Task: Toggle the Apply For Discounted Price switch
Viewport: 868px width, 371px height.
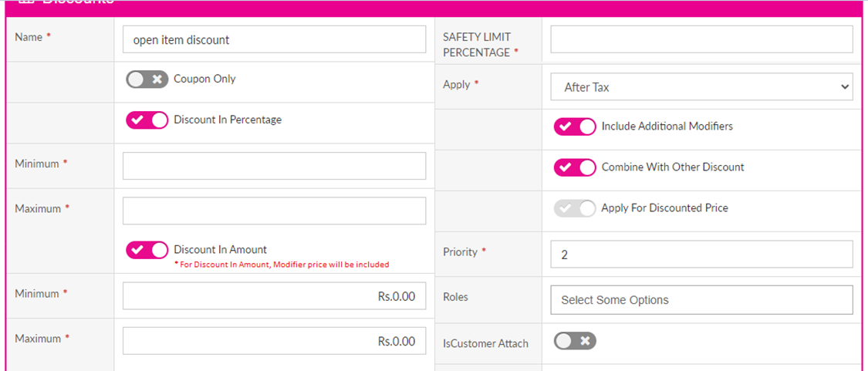Action: click(x=575, y=208)
